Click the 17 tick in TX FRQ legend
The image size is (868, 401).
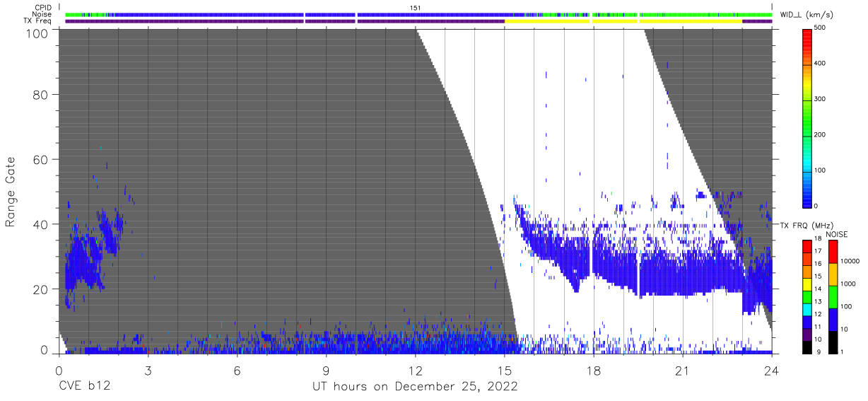coord(818,251)
